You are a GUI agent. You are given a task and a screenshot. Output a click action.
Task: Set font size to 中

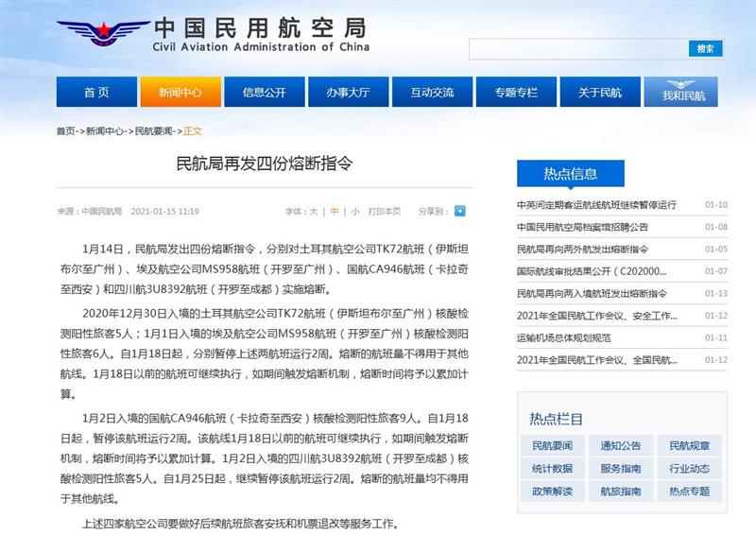click(x=334, y=212)
